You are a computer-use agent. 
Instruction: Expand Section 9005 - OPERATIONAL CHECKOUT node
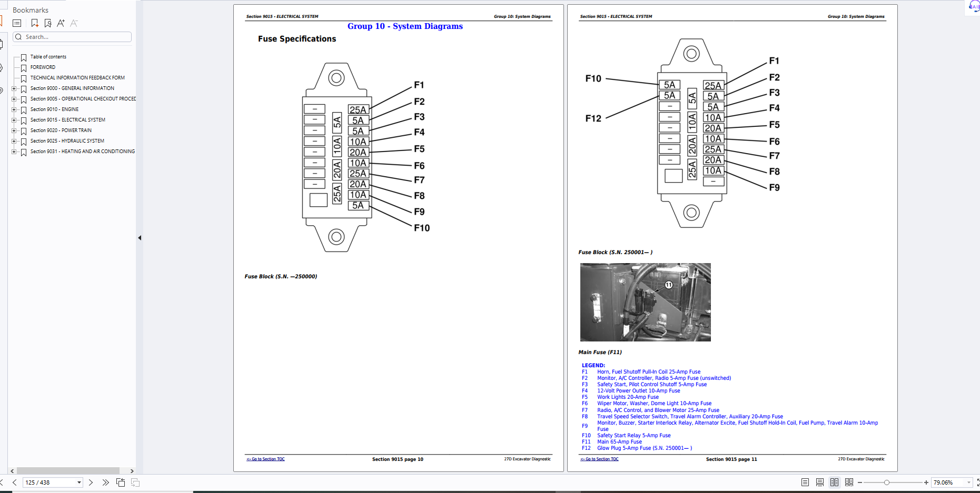[x=14, y=99]
